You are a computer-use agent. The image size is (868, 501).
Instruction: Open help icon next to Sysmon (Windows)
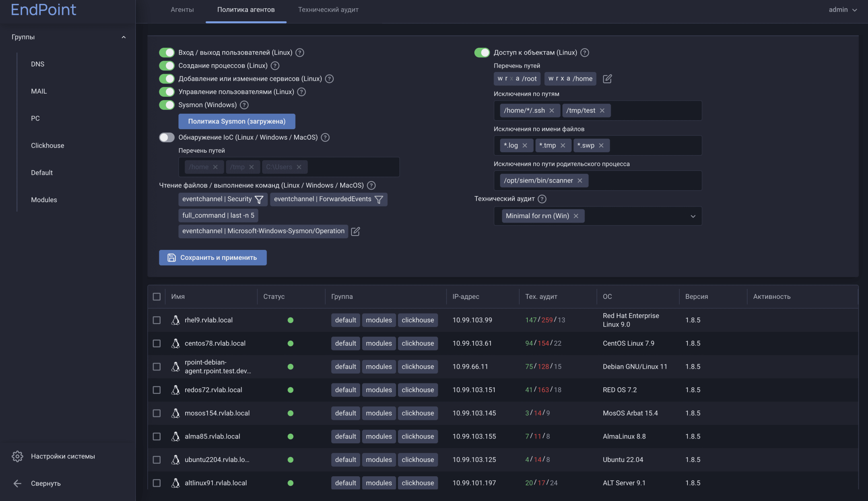pyautogui.click(x=244, y=105)
